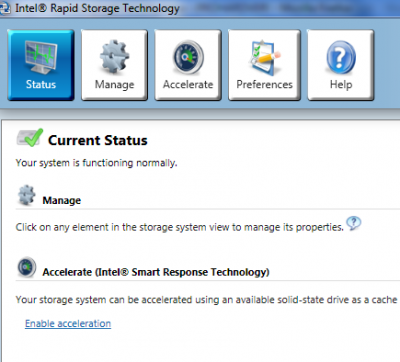Click the Intel Rapid Storage title bar icon
Image resolution: width=400 pixels, height=362 pixels.
click(x=5, y=8)
